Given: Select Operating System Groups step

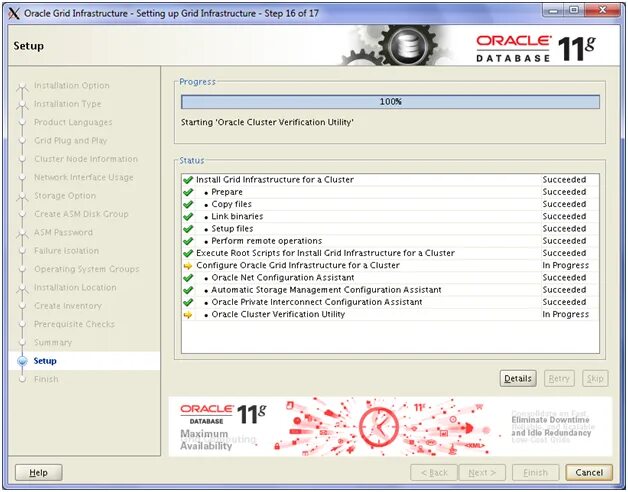Looking at the screenshot, I should [87, 269].
